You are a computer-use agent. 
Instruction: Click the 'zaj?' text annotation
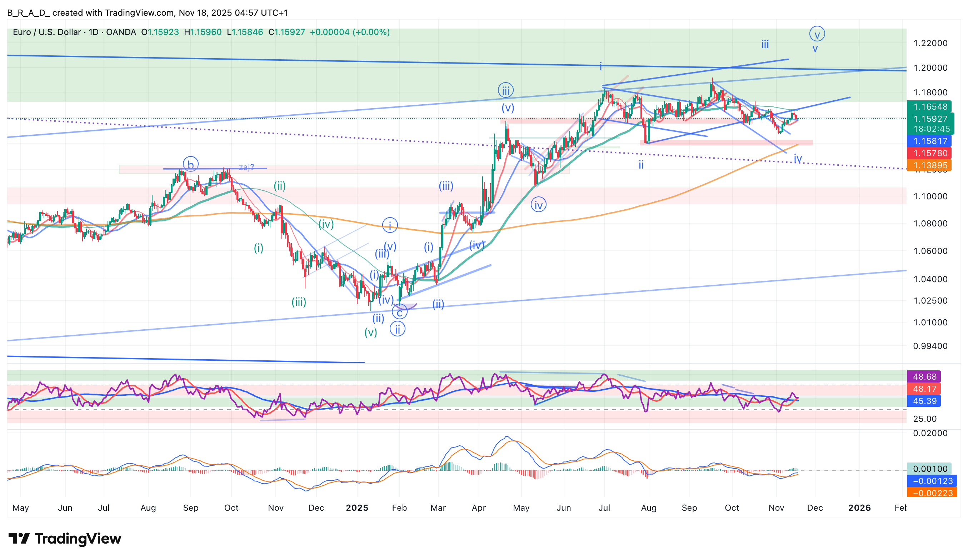pos(246,167)
